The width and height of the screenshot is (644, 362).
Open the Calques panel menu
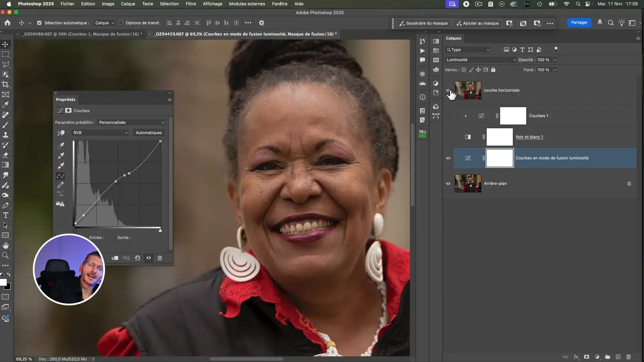point(638,38)
